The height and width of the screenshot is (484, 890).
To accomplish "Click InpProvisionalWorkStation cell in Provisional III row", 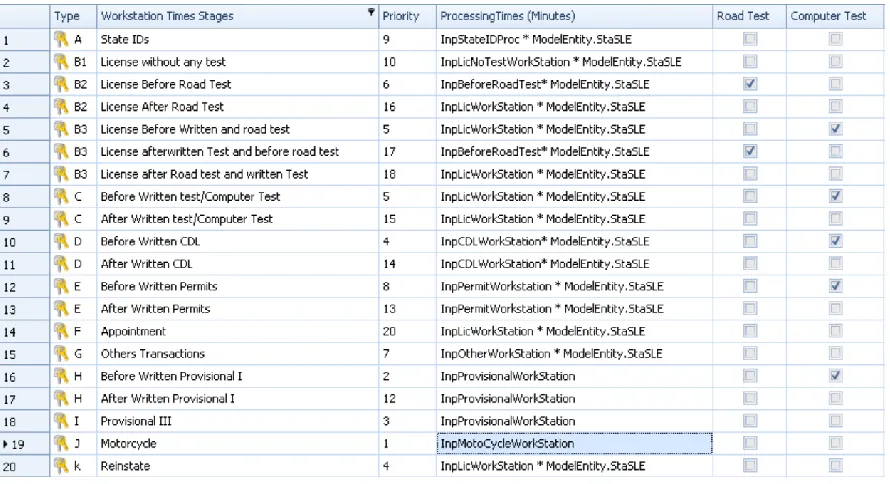I will [574, 421].
